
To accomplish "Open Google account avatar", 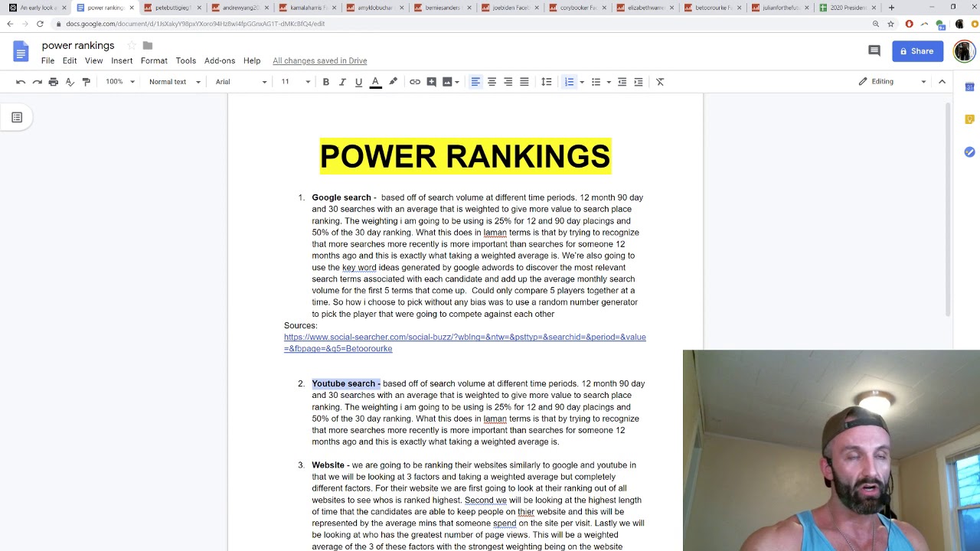I will pyautogui.click(x=964, y=51).
